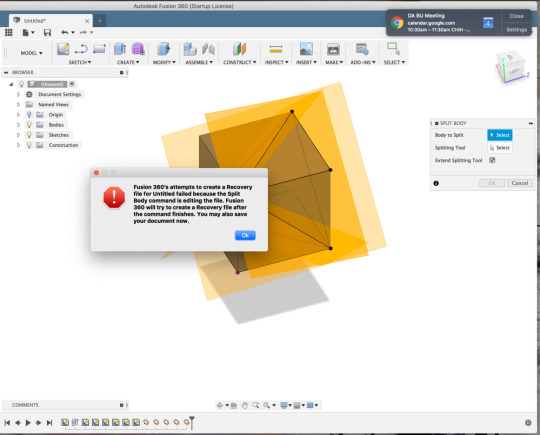This screenshot has width=540, height=435.
Task: Expand the Named Views tree node
Action: 19,104
